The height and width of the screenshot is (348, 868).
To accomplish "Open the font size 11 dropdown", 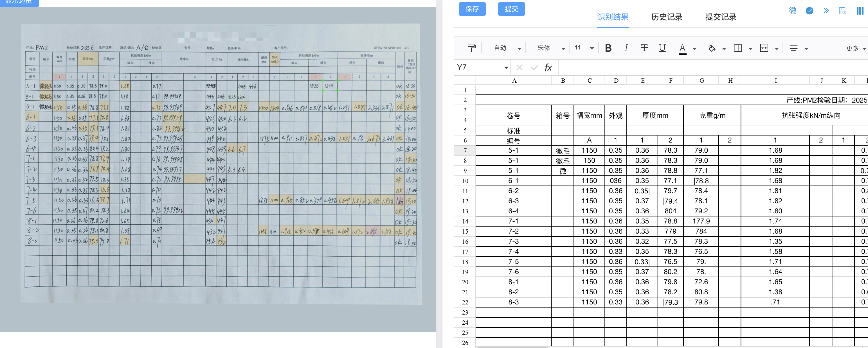I will [584, 48].
